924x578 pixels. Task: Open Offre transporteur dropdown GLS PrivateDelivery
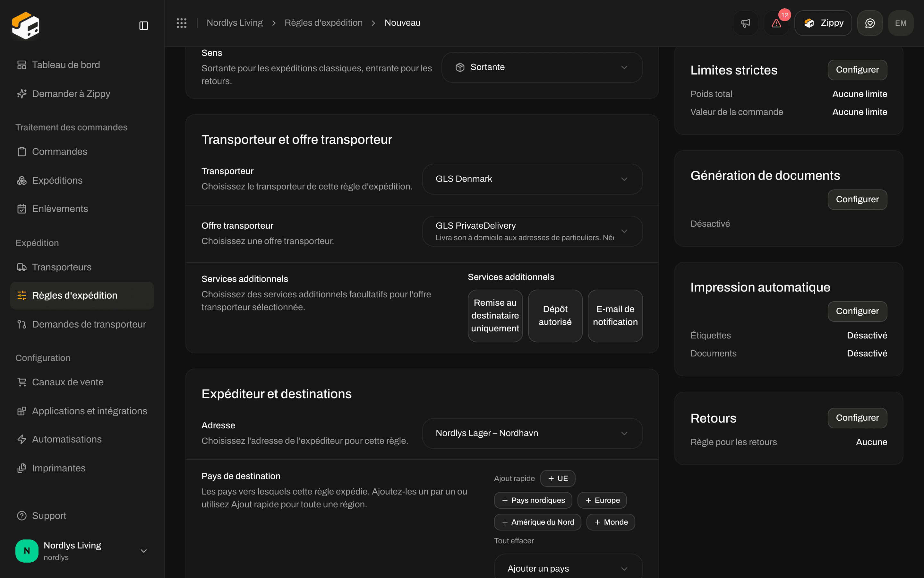[x=532, y=231]
